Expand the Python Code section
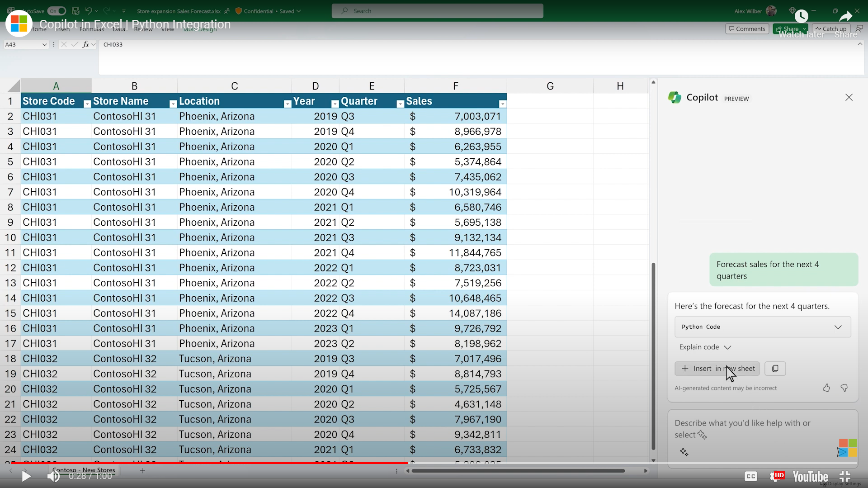Screen dimensions: 868x488 838,327
